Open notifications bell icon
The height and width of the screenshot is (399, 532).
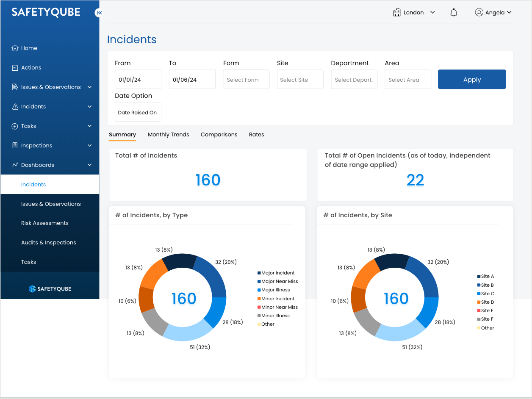[454, 12]
